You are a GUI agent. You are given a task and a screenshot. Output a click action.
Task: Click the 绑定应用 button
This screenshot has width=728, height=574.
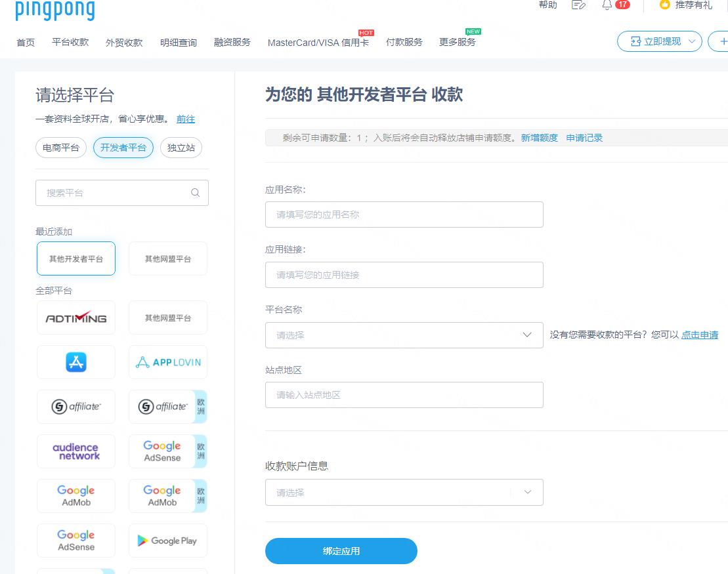(x=341, y=551)
